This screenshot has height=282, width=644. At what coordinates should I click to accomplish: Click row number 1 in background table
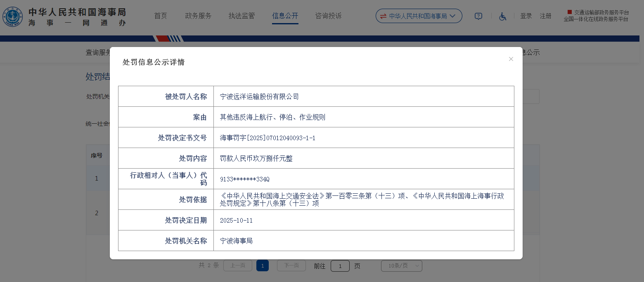click(97, 178)
